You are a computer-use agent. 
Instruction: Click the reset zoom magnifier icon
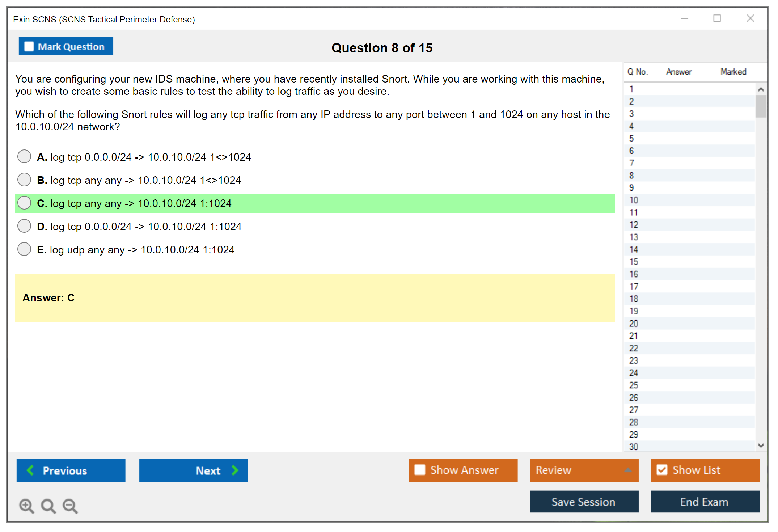(x=48, y=506)
